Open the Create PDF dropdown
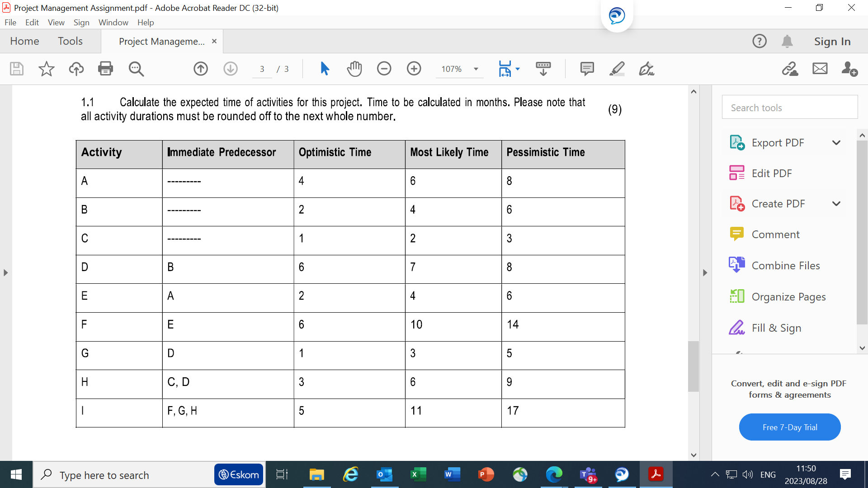This screenshot has width=868, height=488. (837, 203)
